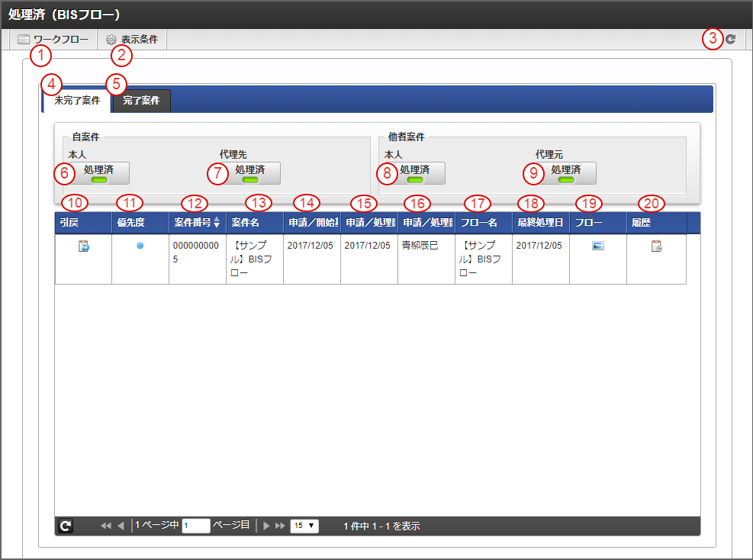Screen dimensions: 753x560
Task: Open the 履歴 history icon in row
Action: coord(656,246)
